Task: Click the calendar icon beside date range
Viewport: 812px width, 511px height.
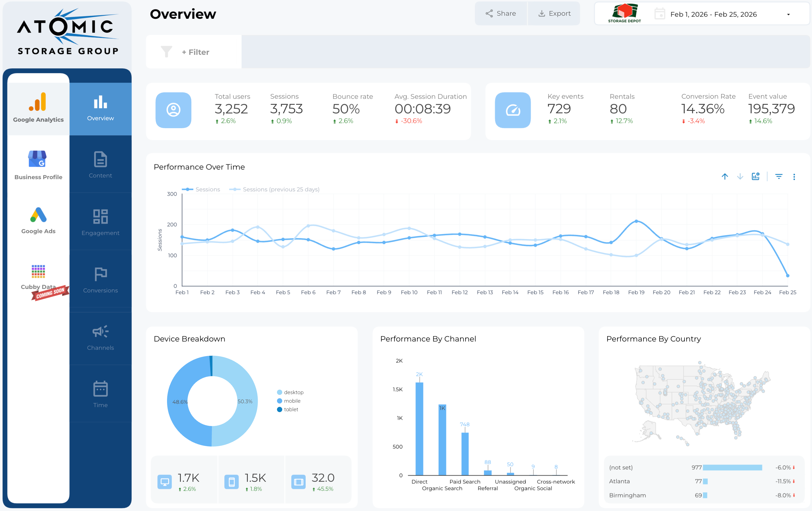Action: [659, 14]
